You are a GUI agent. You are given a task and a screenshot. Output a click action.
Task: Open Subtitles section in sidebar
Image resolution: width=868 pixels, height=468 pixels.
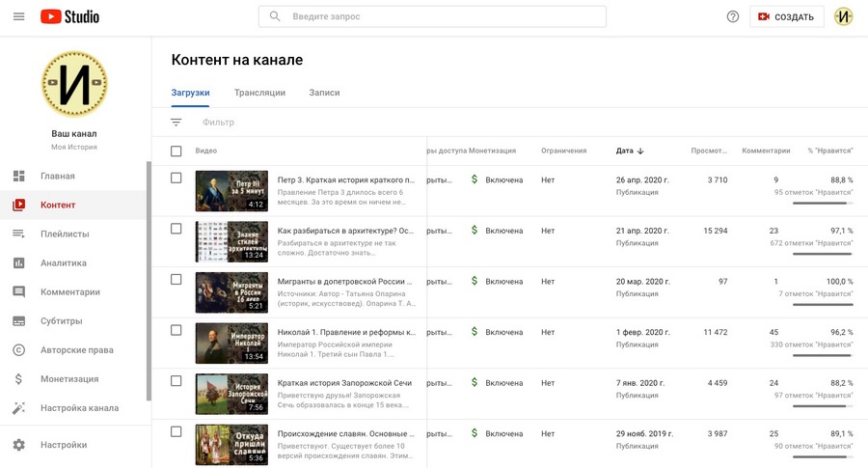click(x=61, y=320)
